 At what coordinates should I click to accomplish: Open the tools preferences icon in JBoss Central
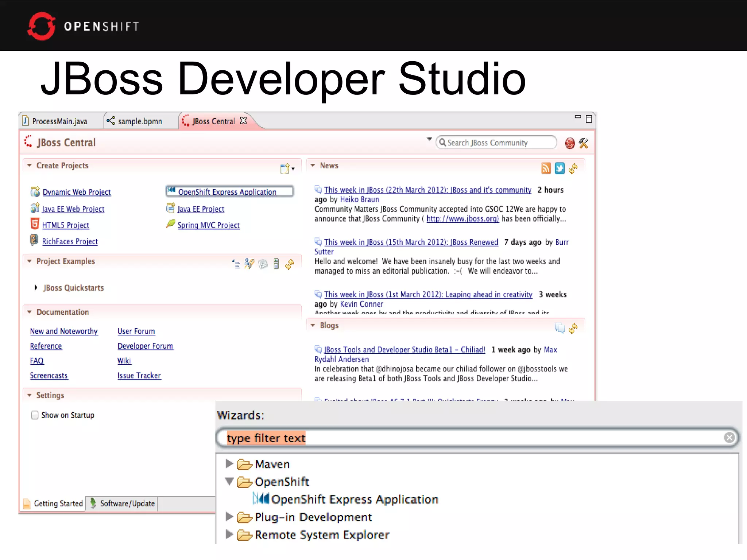click(584, 143)
